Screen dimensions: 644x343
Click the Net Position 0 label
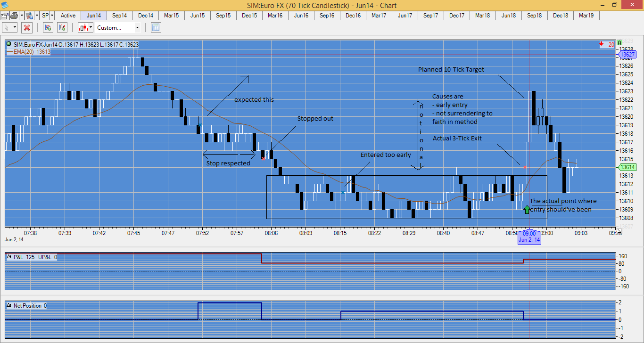[30, 305]
